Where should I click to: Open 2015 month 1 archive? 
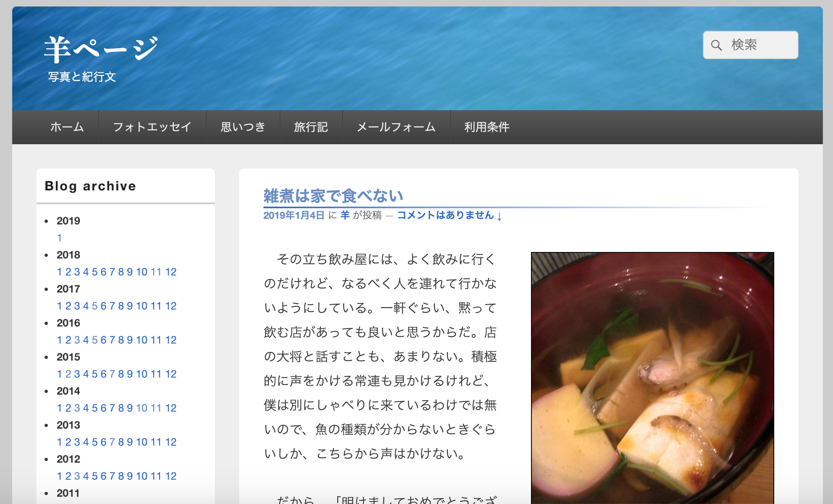click(x=60, y=374)
